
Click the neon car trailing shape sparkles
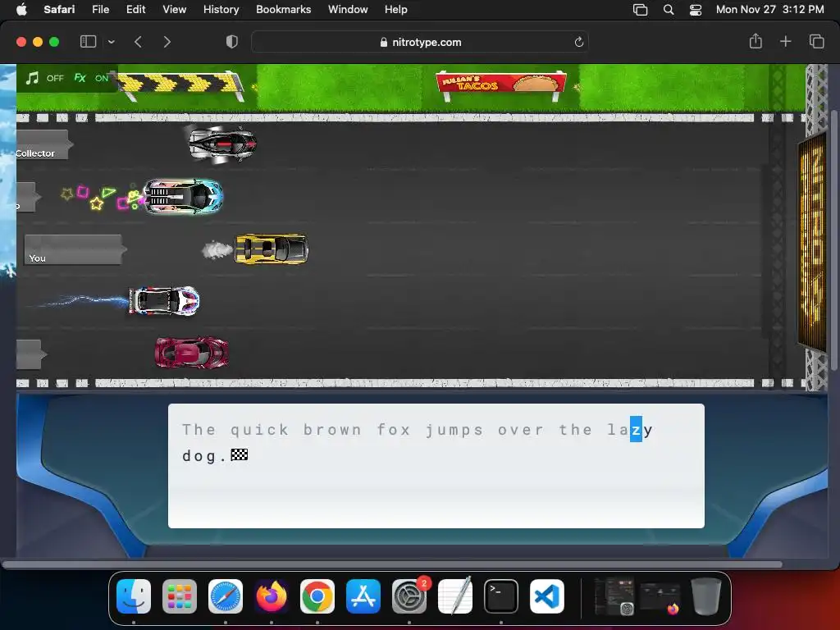[x=183, y=196]
